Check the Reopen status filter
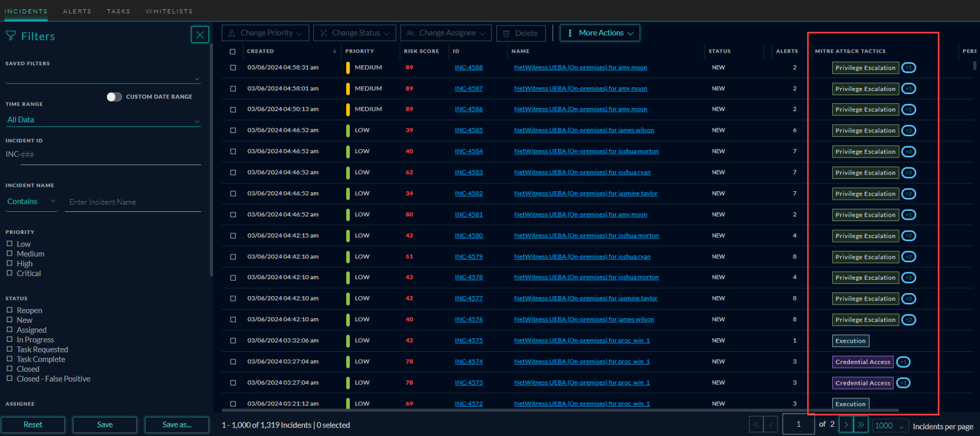 pos(9,310)
